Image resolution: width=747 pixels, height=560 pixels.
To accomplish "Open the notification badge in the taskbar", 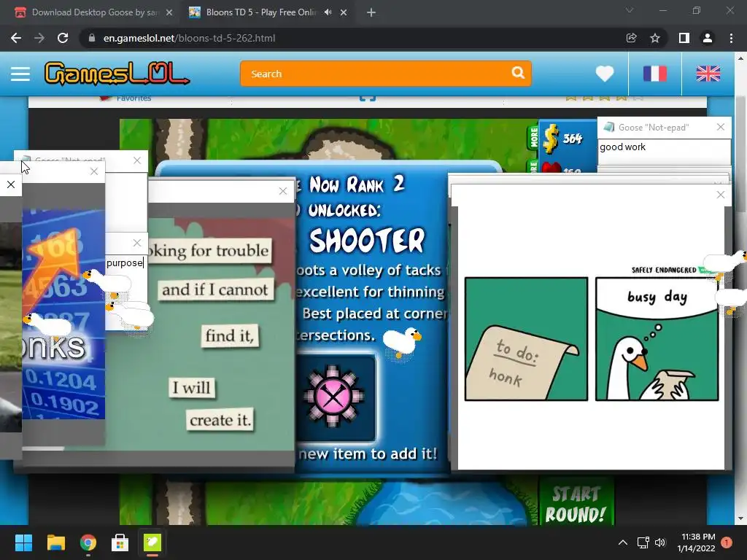I will [727, 542].
